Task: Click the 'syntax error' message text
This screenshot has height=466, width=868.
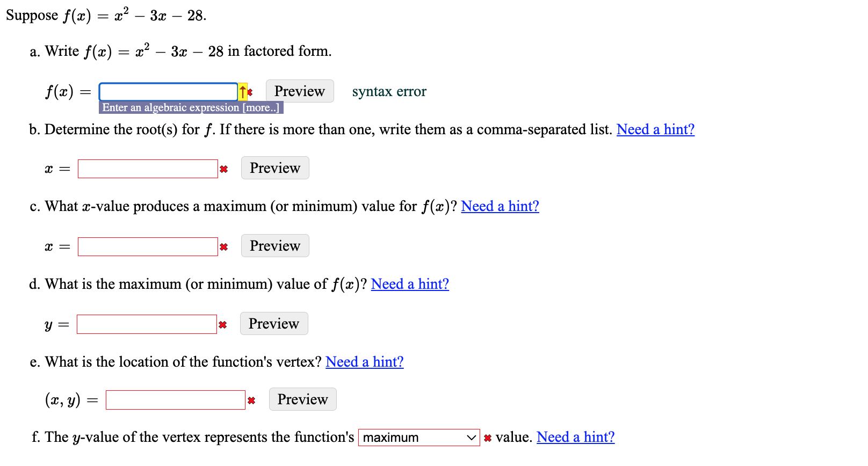Action: tap(389, 92)
